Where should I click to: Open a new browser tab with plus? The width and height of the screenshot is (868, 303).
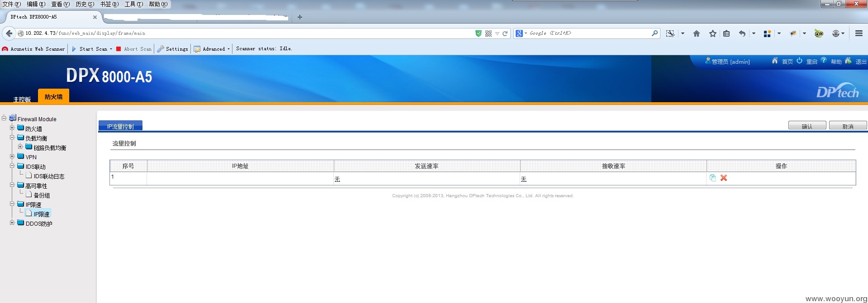300,17
